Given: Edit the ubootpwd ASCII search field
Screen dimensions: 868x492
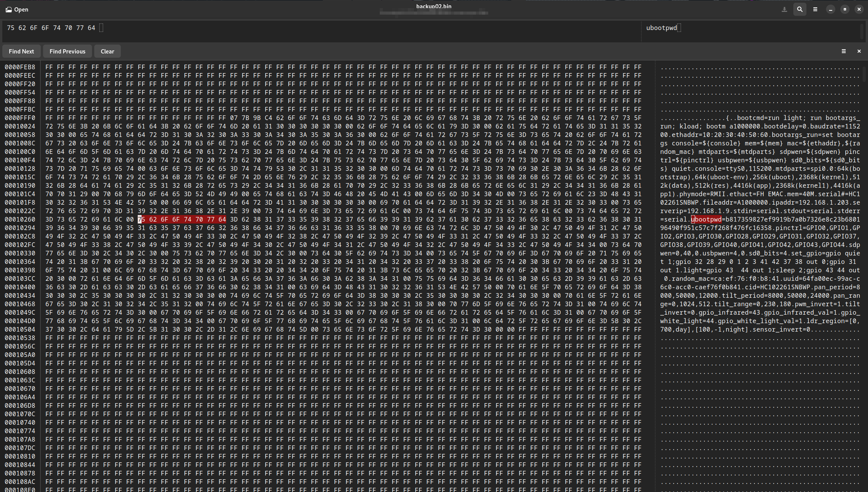Looking at the screenshot, I should (x=662, y=27).
